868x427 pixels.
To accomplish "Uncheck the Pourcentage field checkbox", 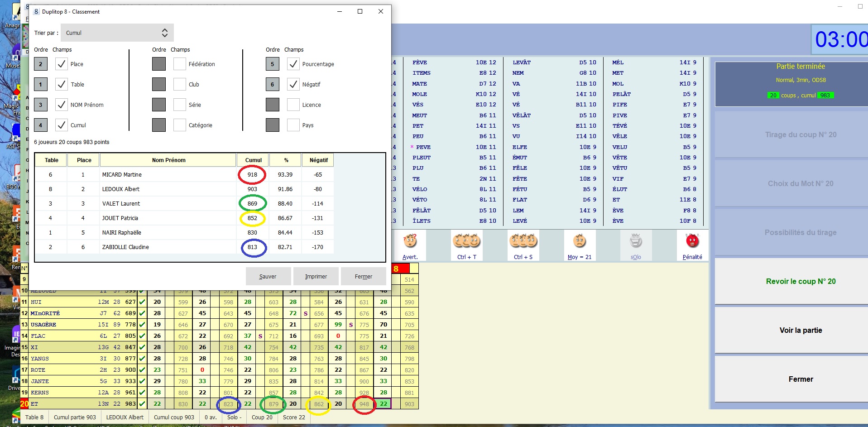I will click(x=293, y=64).
